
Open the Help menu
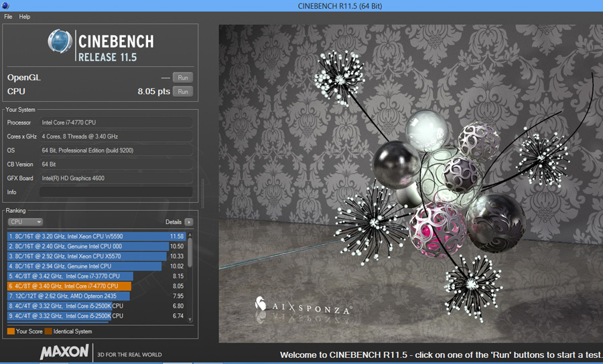pos(25,17)
